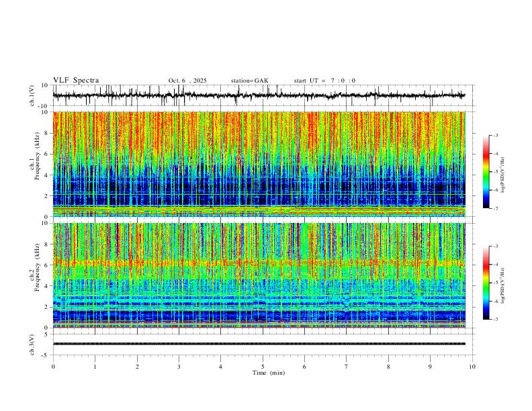Click the "8" kHz tick on ch.2 spectrogram axis

tap(46, 244)
